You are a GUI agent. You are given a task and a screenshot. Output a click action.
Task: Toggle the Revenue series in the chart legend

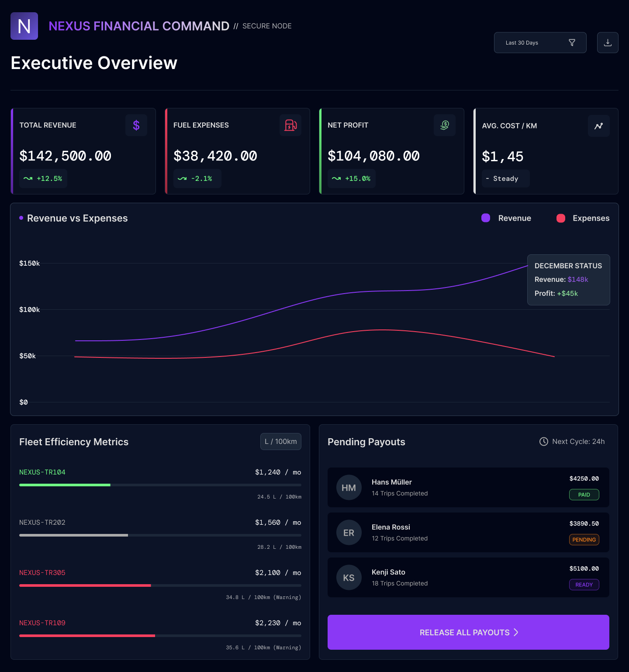pyautogui.click(x=506, y=218)
